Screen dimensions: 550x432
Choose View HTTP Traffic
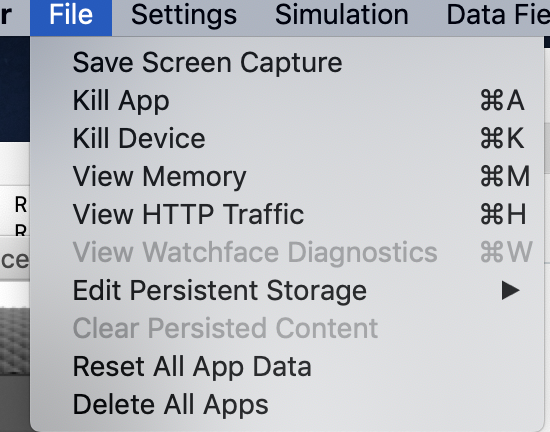pos(287,214)
